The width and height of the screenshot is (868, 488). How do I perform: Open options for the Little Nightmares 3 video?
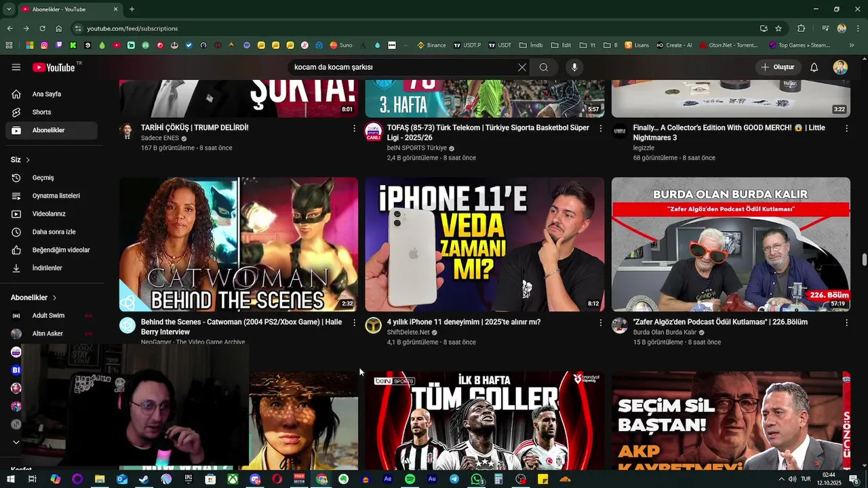click(x=846, y=128)
